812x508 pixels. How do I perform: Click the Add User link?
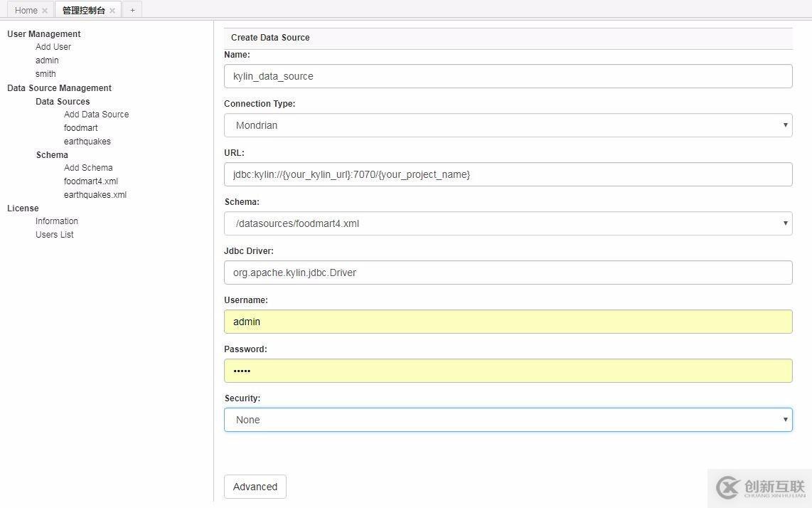coord(53,47)
